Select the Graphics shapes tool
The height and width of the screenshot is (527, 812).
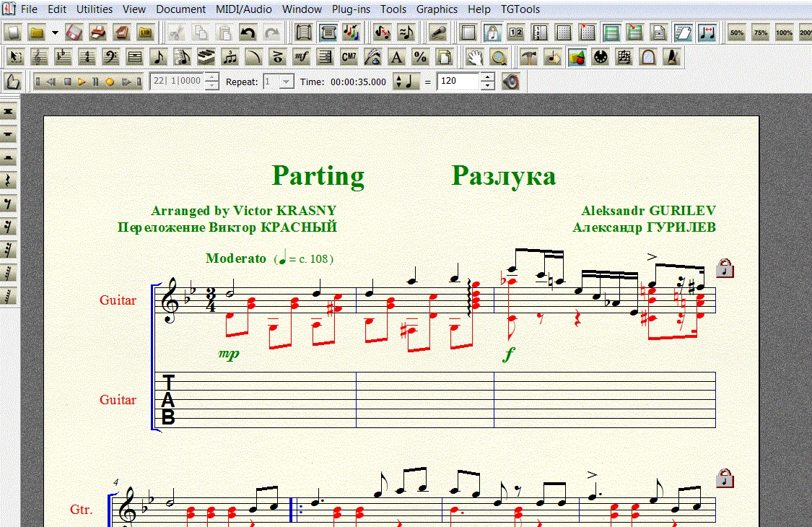click(577, 57)
